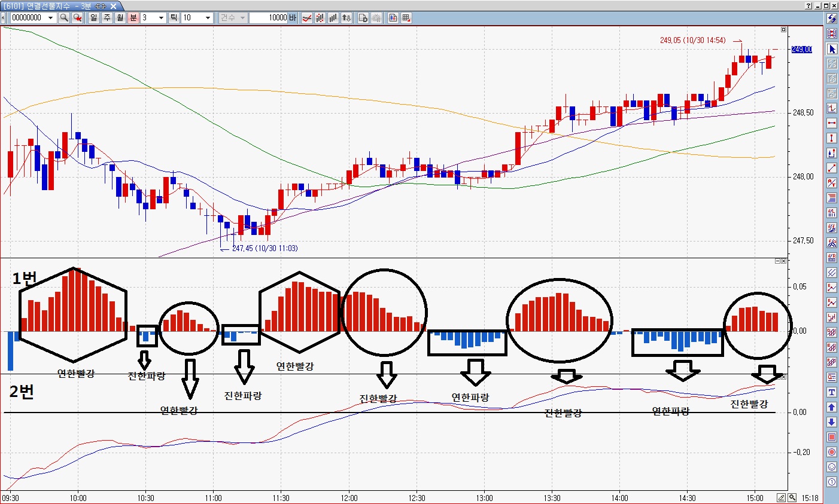The width and height of the screenshot is (839, 504).
Task: Open the symbol code 00000000 dropdown
Action: 50,18
